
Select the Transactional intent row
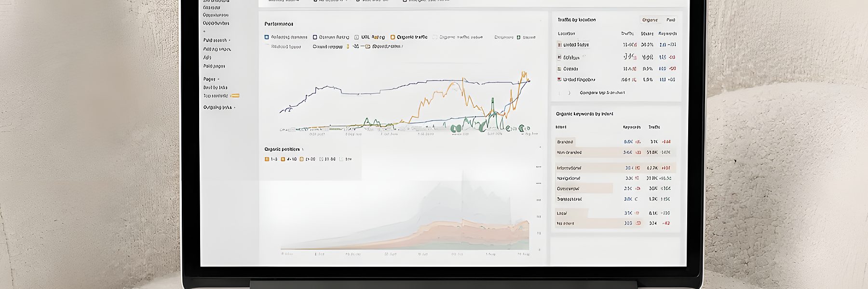point(615,199)
